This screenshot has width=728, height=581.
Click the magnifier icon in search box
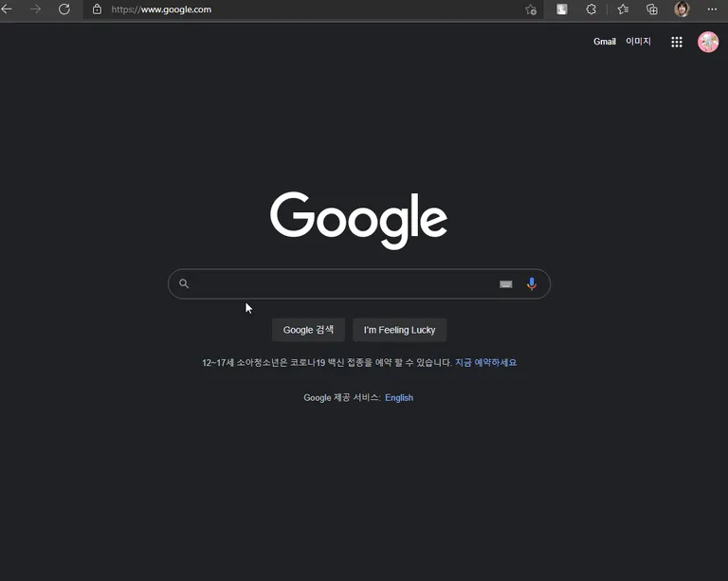pyautogui.click(x=184, y=283)
